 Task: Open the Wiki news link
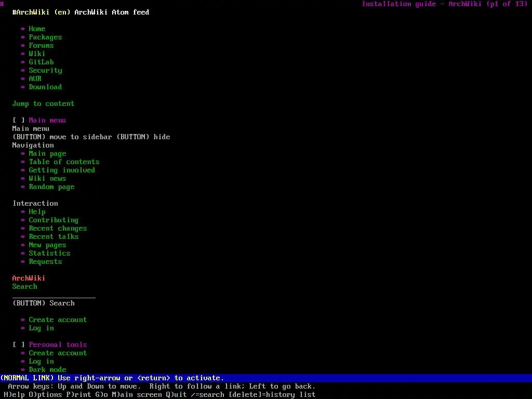[x=47, y=179]
